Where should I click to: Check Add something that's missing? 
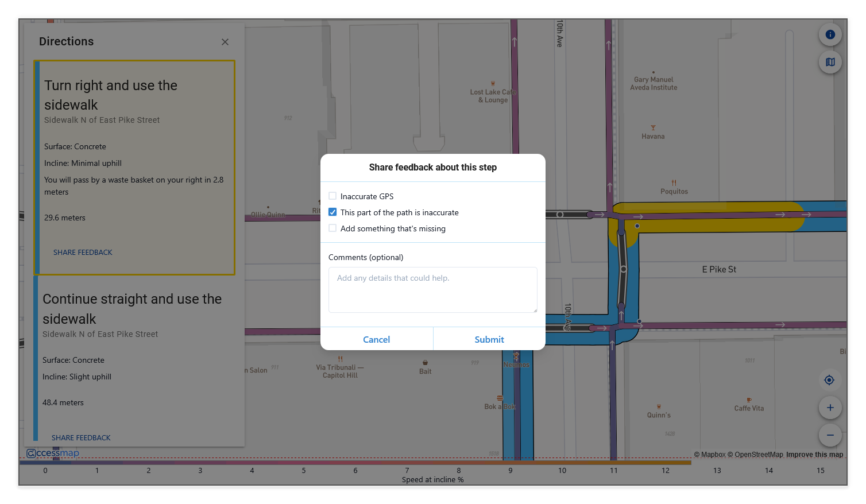pyautogui.click(x=333, y=228)
